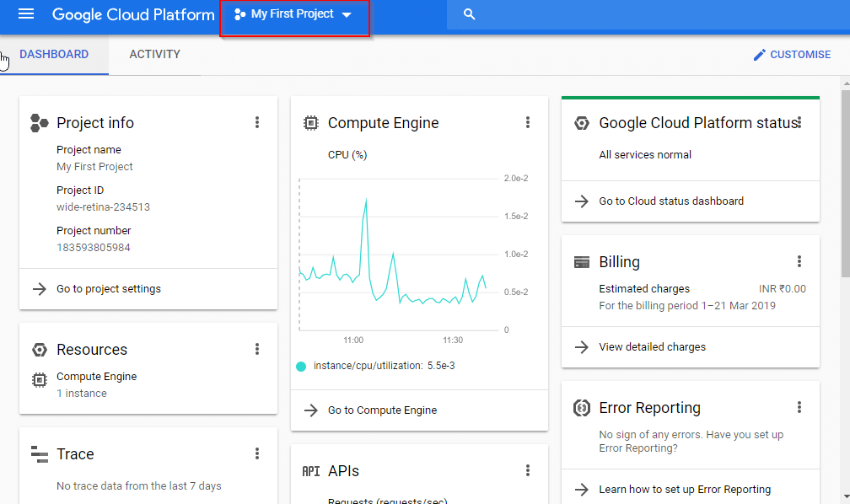Click the INR ₹0.00 estimated charges value
Image resolution: width=850 pixels, height=504 pixels.
[x=783, y=289]
